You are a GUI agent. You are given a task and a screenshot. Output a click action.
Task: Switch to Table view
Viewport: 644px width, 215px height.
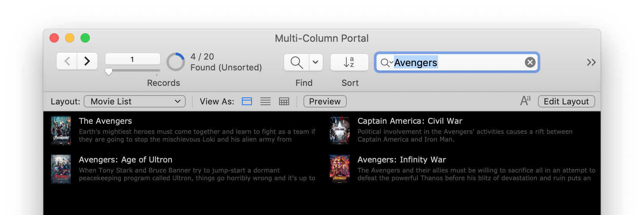pos(284,101)
